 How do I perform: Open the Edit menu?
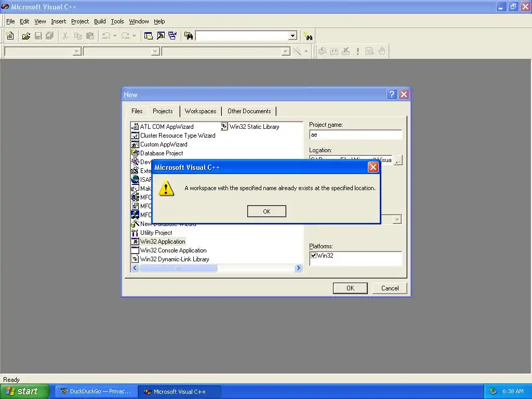point(24,21)
